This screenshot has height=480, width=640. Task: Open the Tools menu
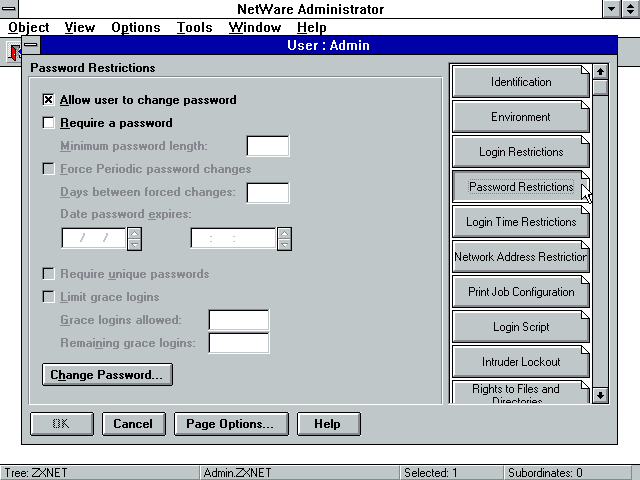[x=194, y=27]
